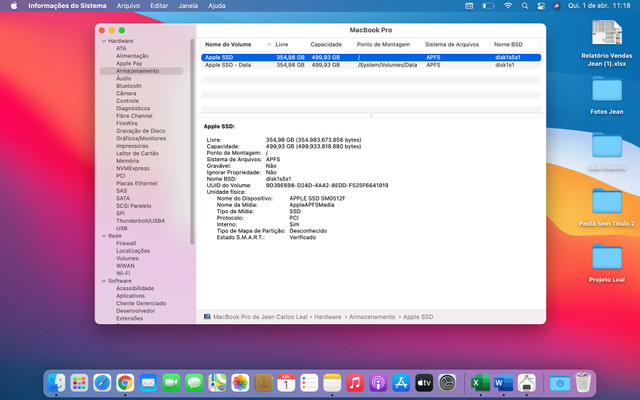Select Thunderbolt/USB4 in the sidebar
640x400 pixels.
(x=140, y=221)
